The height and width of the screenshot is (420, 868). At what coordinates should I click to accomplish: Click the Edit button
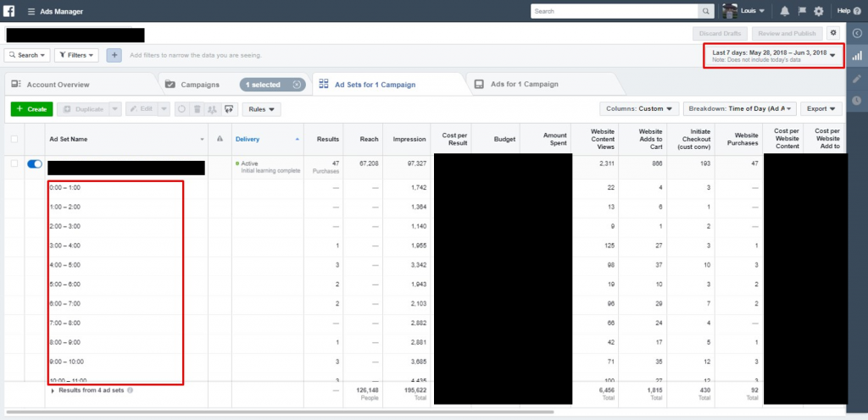(142, 109)
